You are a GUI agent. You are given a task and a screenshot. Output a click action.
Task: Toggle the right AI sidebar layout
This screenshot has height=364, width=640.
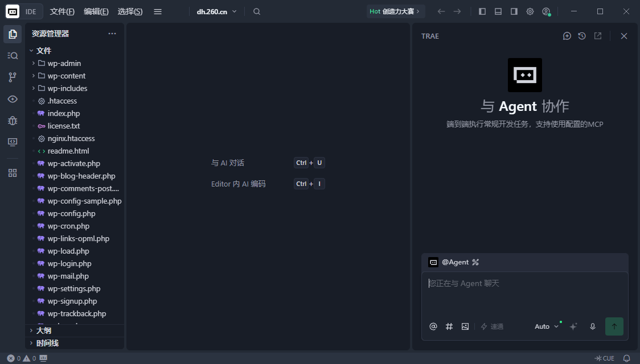(x=514, y=11)
